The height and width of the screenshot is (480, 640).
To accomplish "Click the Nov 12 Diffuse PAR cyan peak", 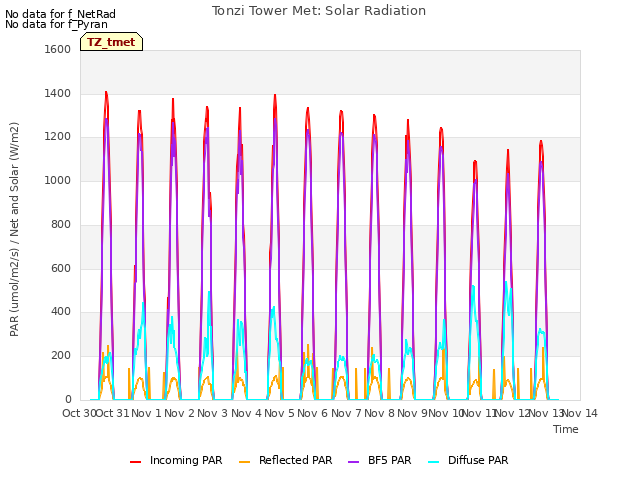I will click(x=506, y=282).
